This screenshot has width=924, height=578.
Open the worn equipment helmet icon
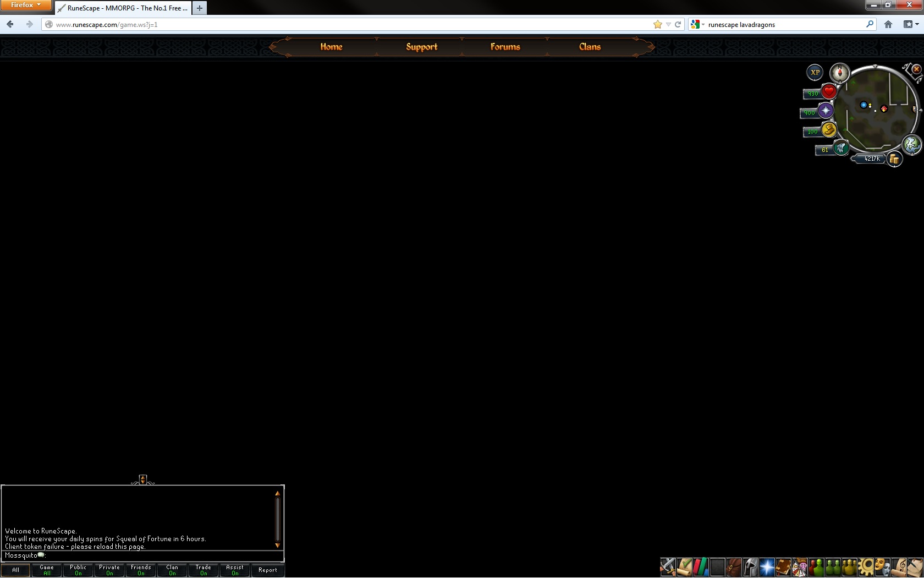750,566
